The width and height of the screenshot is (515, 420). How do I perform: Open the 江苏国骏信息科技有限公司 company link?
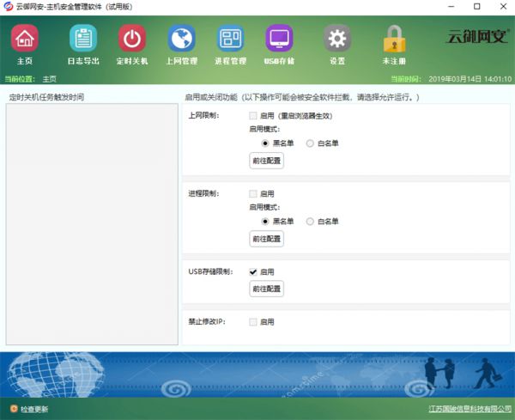[x=468, y=409]
